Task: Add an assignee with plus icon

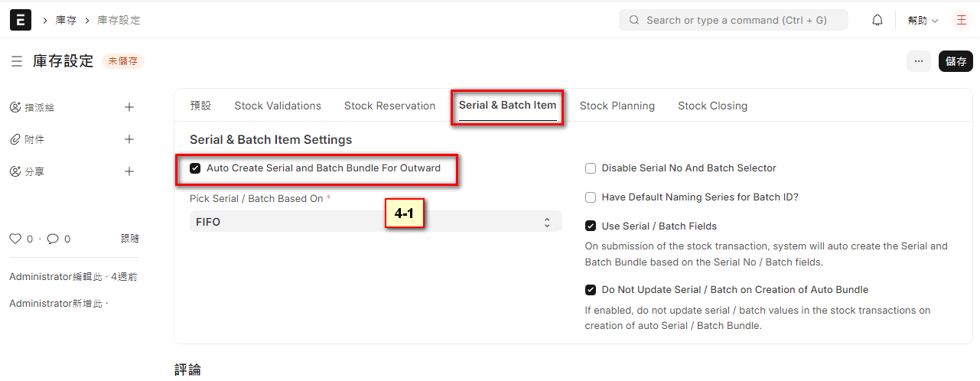Action: coord(129,107)
